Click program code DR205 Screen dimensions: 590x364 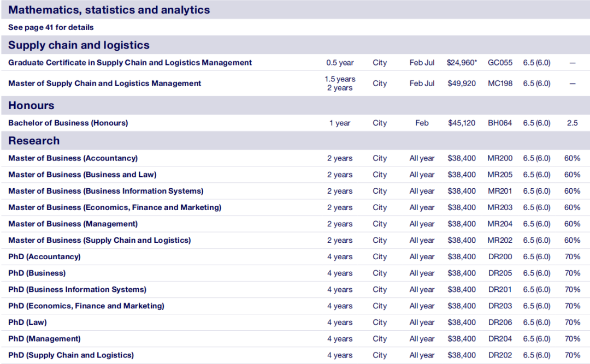(500, 273)
